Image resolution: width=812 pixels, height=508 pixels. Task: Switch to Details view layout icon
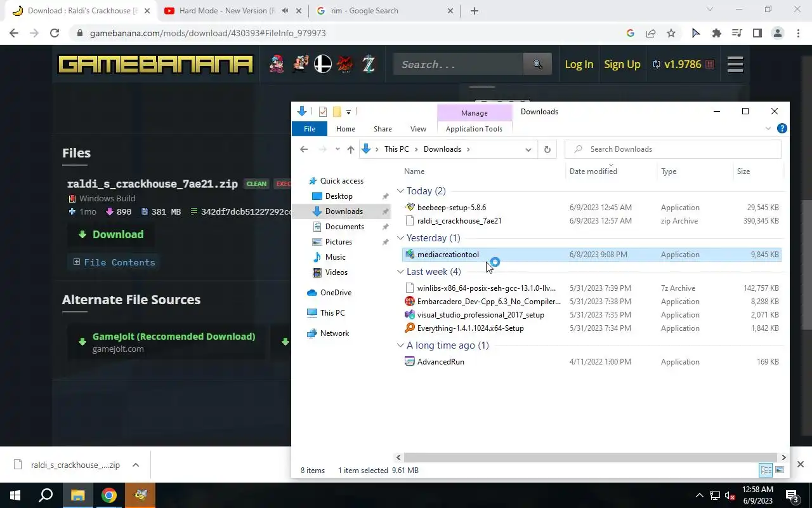[766, 471]
